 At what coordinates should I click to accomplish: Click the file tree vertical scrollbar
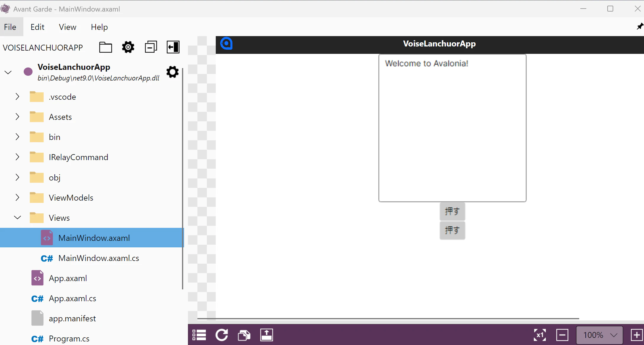pos(183,178)
